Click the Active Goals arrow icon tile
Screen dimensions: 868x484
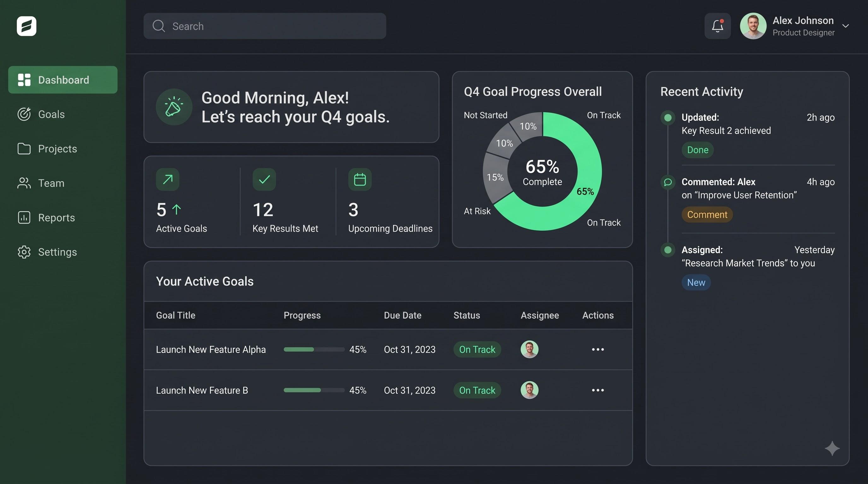click(x=167, y=179)
